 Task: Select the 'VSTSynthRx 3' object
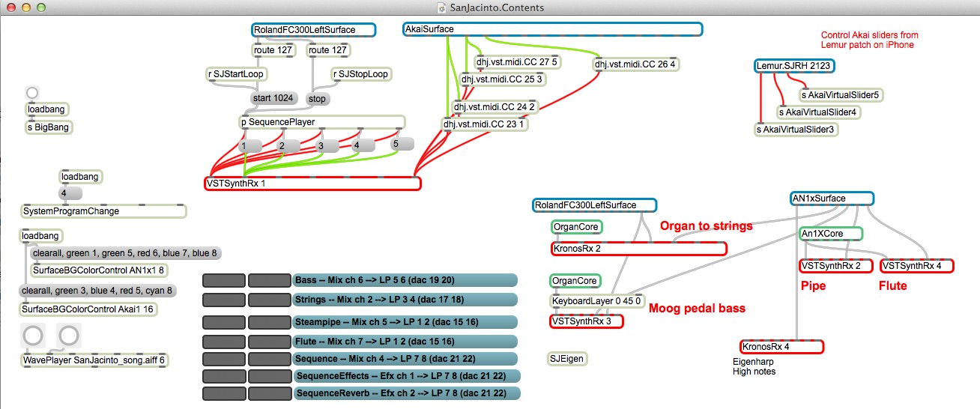pos(586,321)
